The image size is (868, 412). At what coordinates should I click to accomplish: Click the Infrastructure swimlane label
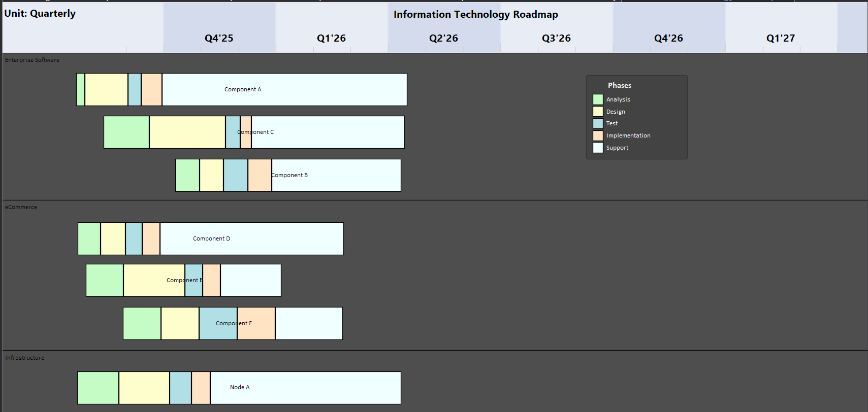tap(24, 358)
